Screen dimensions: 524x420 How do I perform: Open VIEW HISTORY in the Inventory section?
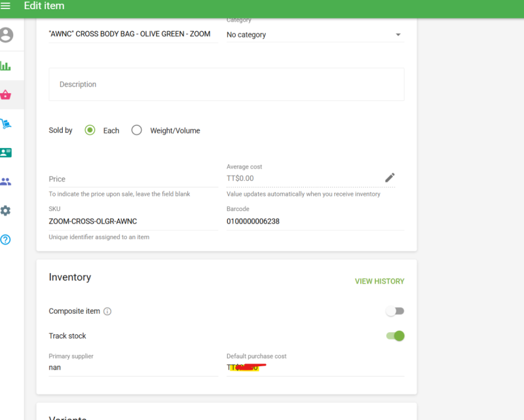point(379,280)
